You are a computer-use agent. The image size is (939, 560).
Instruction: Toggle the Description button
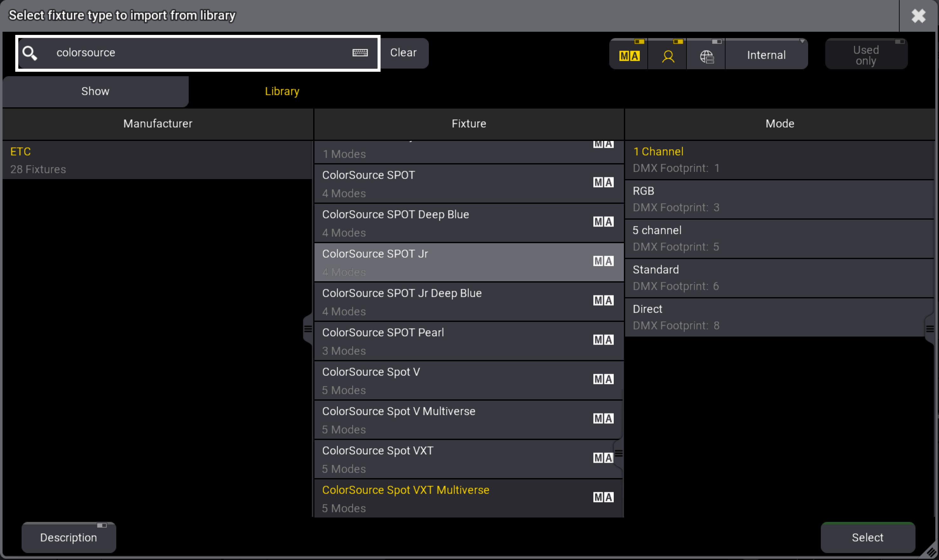[x=68, y=537]
